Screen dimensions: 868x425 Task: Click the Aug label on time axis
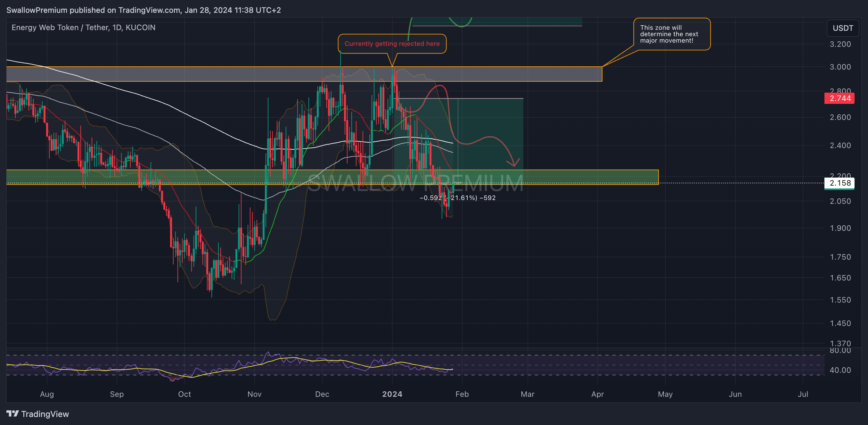tap(47, 394)
